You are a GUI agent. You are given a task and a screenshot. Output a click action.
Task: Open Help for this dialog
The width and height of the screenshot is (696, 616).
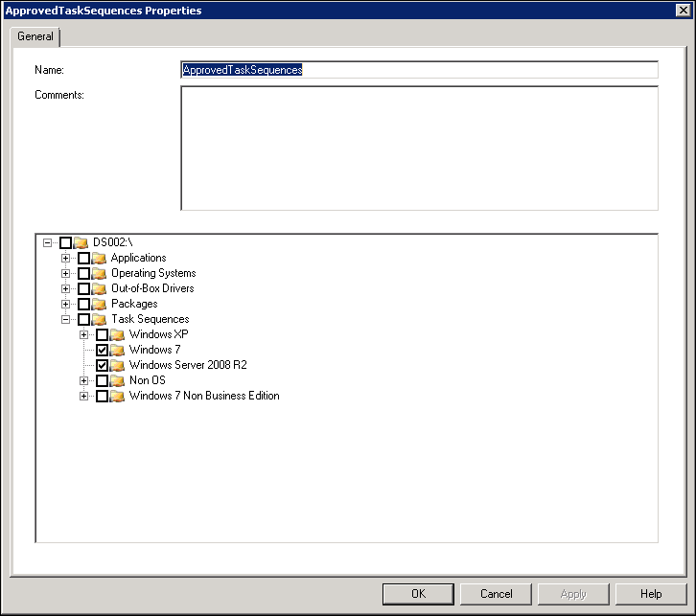point(651,594)
